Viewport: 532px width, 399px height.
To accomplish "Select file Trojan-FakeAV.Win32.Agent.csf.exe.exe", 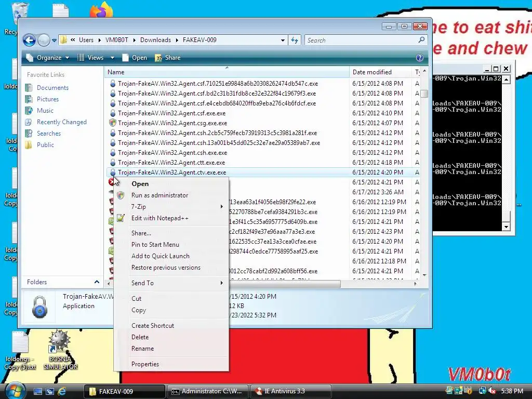I will pos(171,113).
